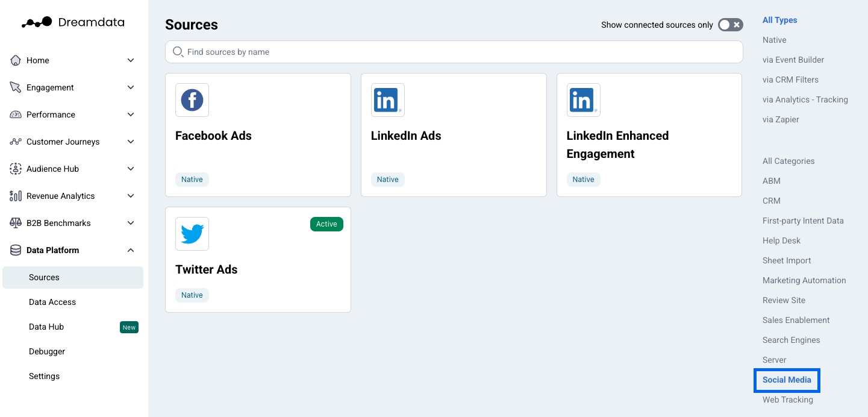Select First-party Intent Data category

803,221
